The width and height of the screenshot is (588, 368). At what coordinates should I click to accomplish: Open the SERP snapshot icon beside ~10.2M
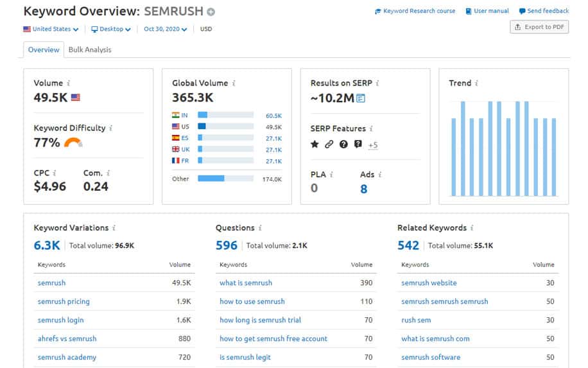[361, 98]
